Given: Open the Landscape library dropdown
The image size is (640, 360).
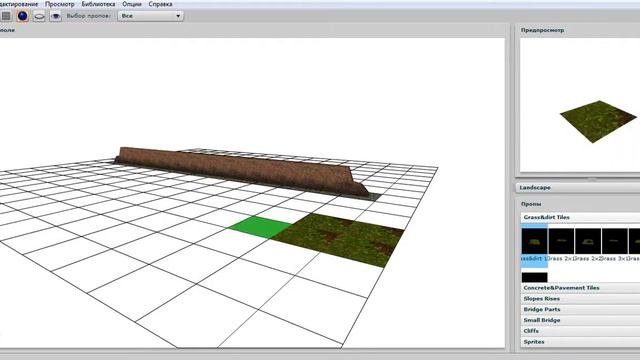Looking at the screenshot, I should pyautogui.click(x=578, y=188).
